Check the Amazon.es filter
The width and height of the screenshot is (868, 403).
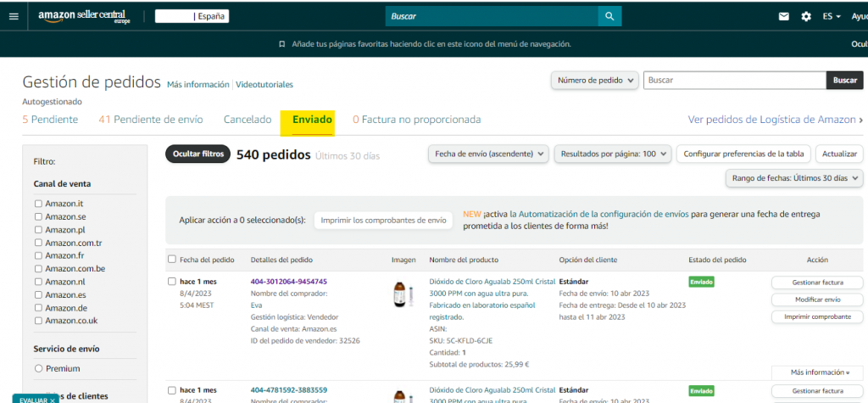38,295
